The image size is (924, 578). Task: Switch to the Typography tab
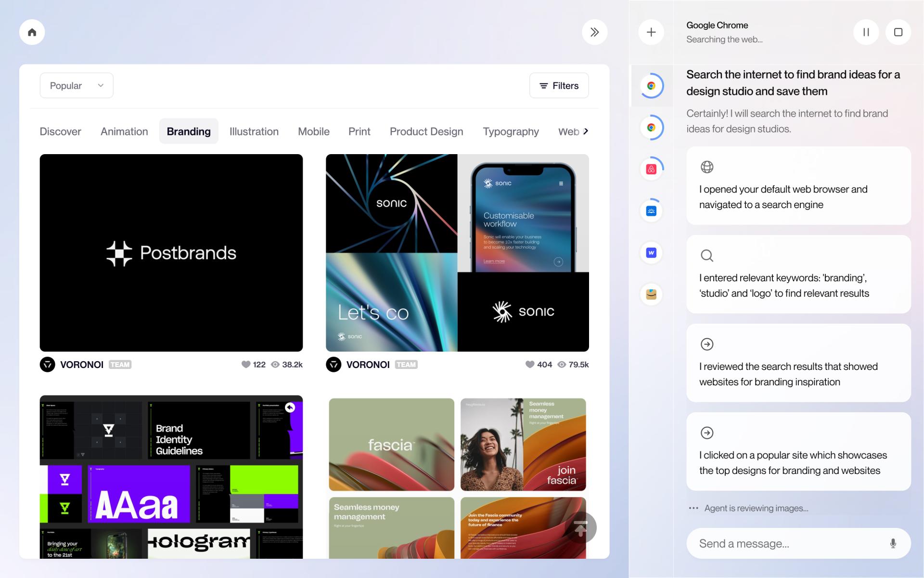coord(511,131)
